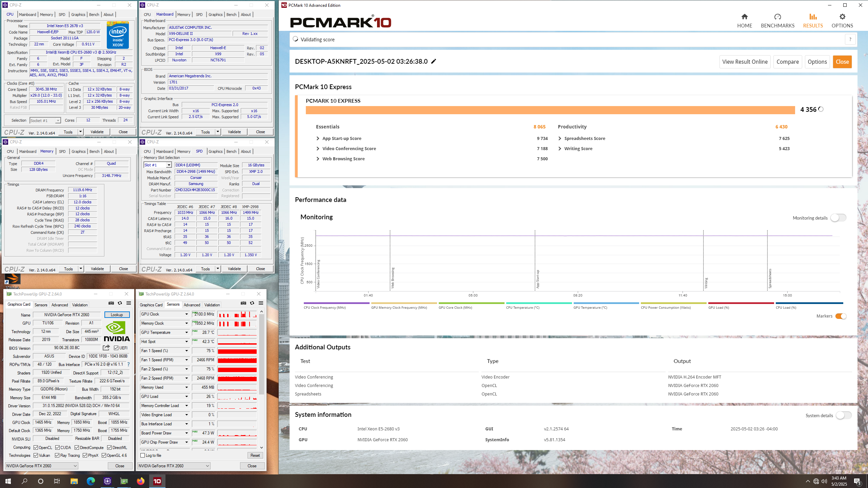The height and width of the screenshot is (488, 868).
Task: Toggle System details switch
Action: 844,415
